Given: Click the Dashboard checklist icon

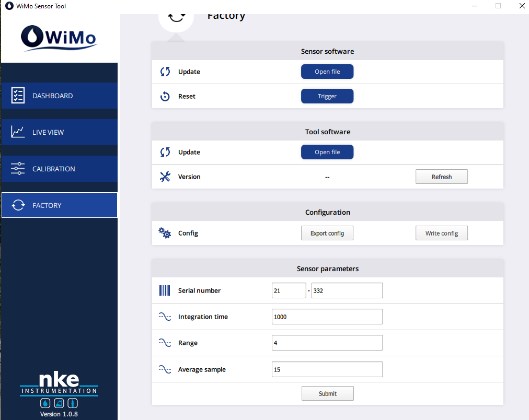Looking at the screenshot, I should click(18, 96).
